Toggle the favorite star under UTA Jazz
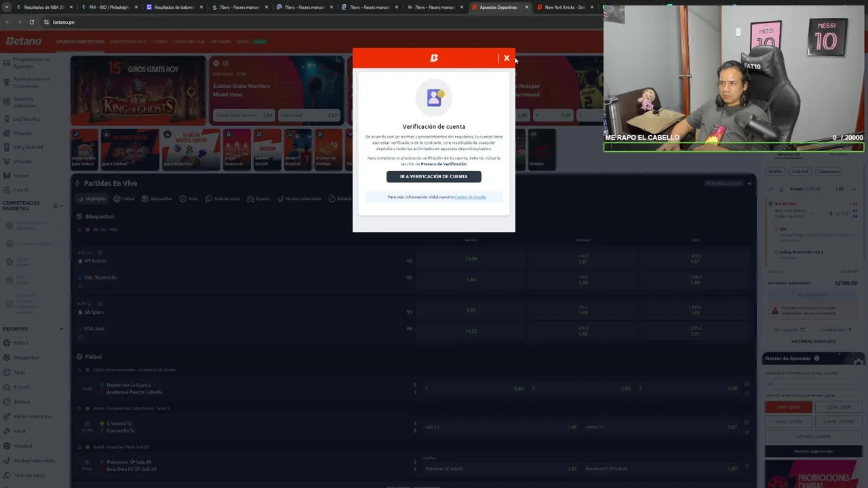Viewport: 868px width, 488px height. click(x=80, y=337)
